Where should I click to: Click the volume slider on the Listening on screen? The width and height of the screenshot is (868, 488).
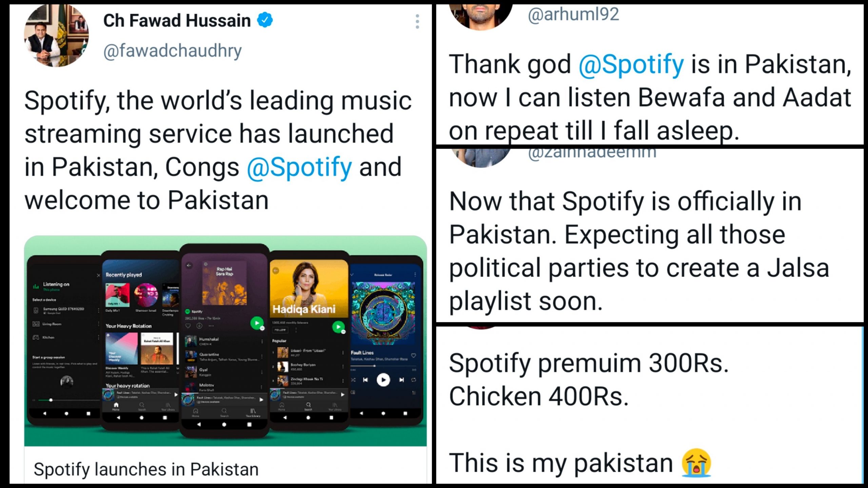(x=51, y=400)
